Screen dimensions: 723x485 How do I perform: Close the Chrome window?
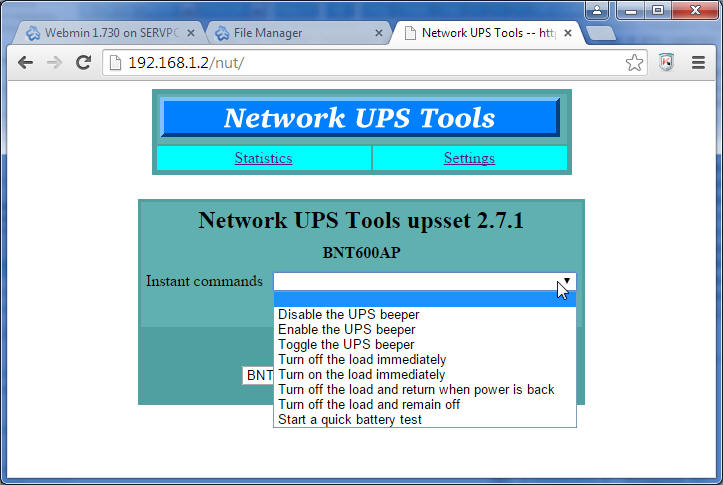(696, 10)
